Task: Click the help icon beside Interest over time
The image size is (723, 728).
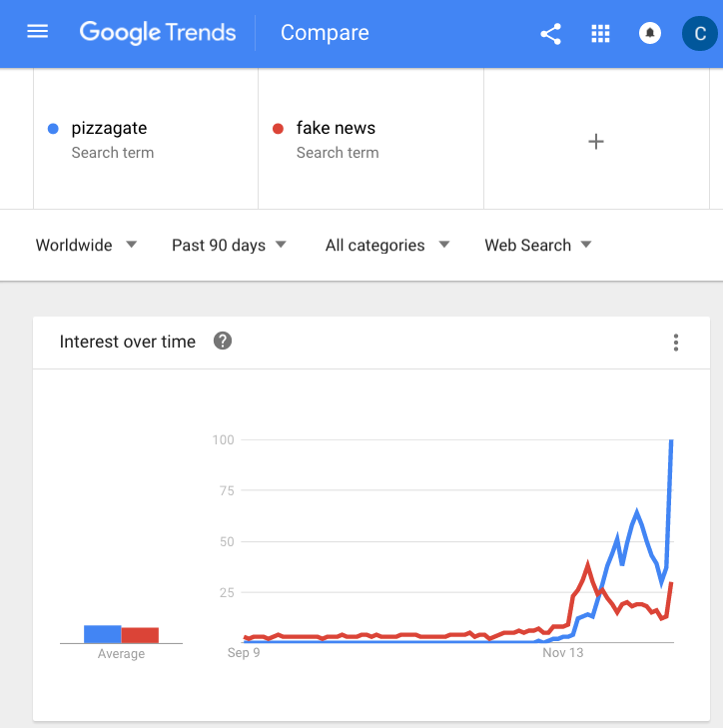Action: 223,341
